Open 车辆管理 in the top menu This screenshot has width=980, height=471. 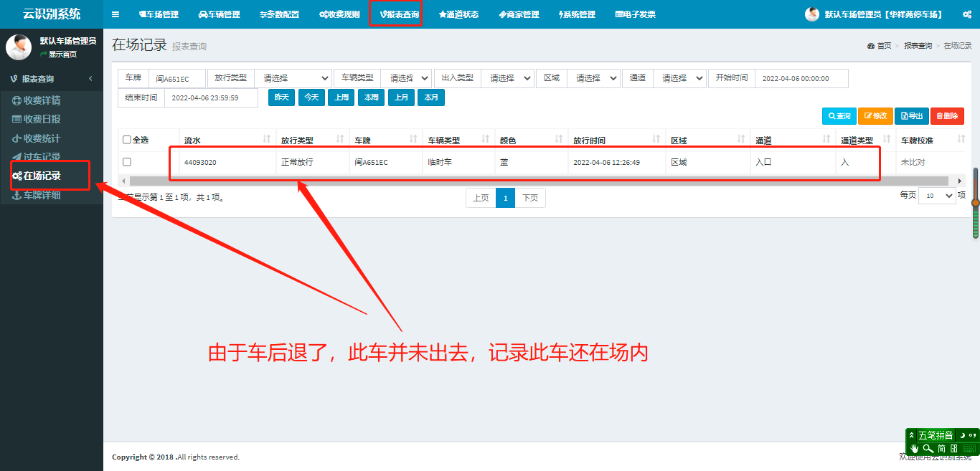tap(219, 14)
